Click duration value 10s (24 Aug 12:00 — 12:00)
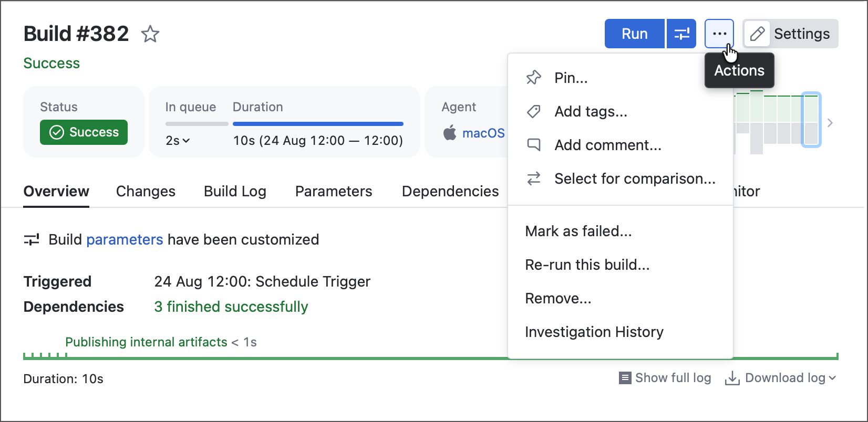The width and height of the screenshot is (868, 422). point(318,141)
